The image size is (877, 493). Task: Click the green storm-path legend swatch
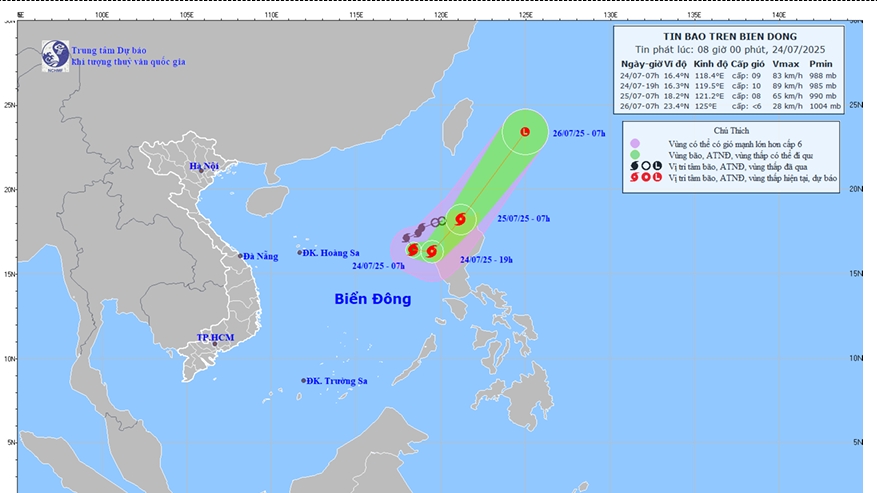632,154
